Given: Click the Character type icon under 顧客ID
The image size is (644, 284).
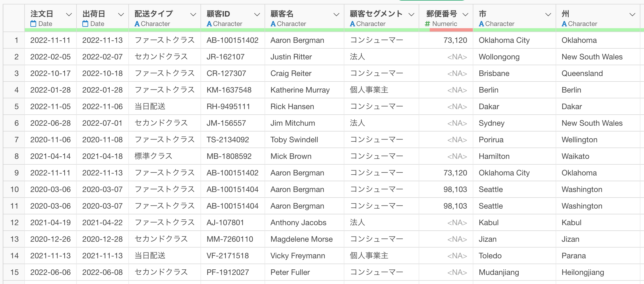Looking at the screenshot, I should tap(209, 24).
